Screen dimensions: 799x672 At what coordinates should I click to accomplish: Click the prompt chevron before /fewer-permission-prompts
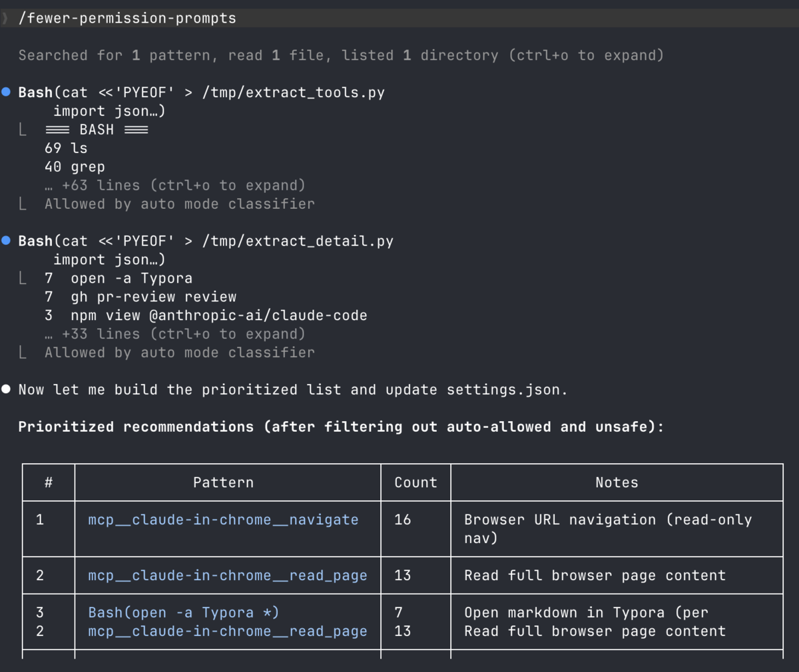click(x=5, y=18)
